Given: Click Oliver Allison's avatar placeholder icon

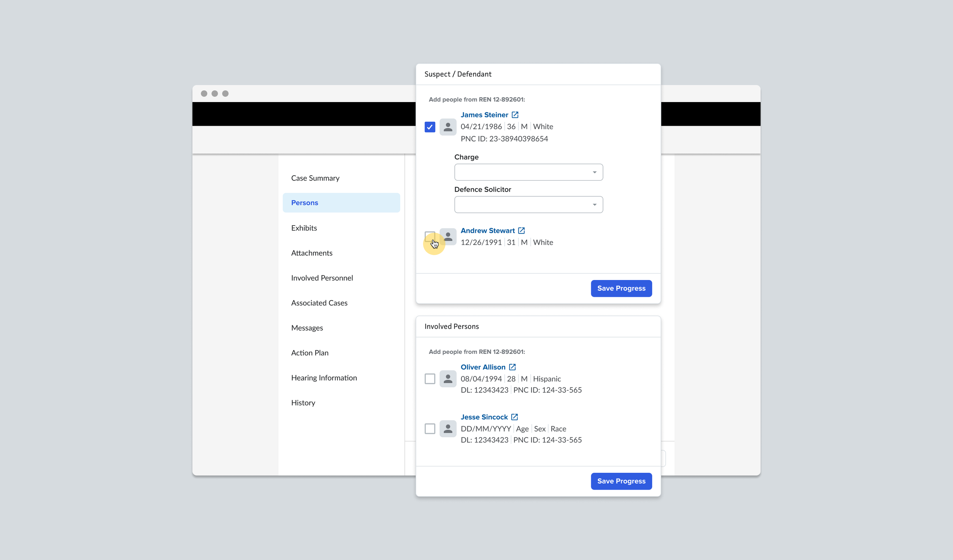Looking at the screenshot, I should 448,379.
